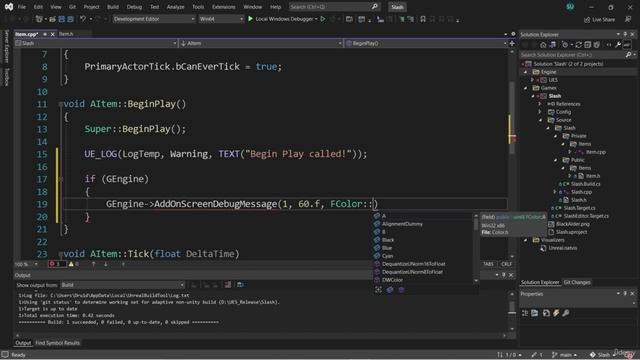This screenshot has height=360, width=640.
Task: Open the File menu
Action: pos(22,7)
